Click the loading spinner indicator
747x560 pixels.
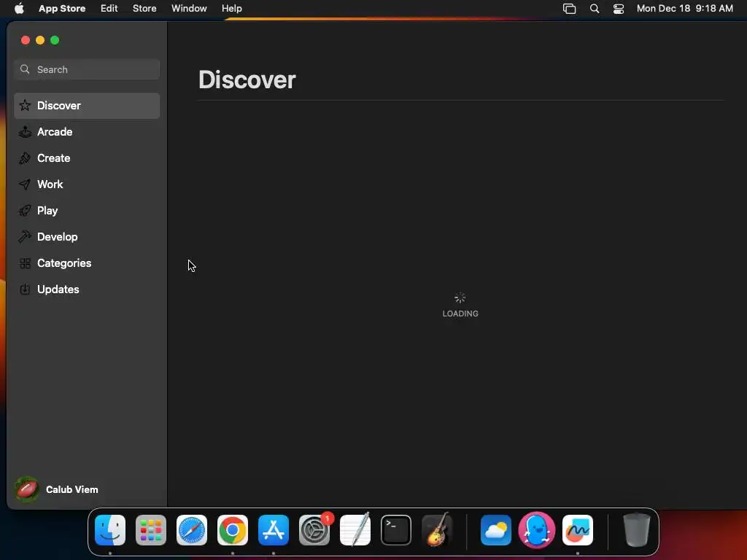(460, 298)
